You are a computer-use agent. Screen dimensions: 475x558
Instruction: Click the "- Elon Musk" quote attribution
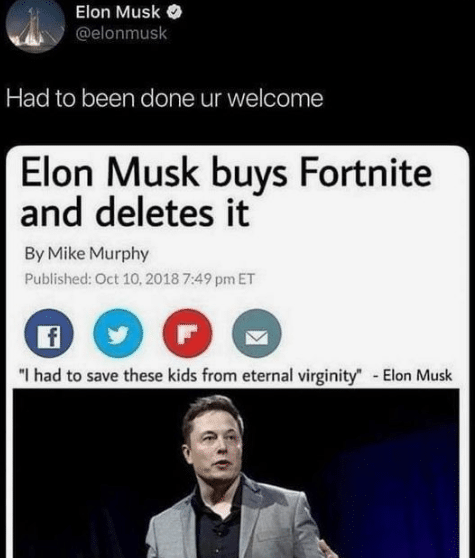(x=412, y=376)
